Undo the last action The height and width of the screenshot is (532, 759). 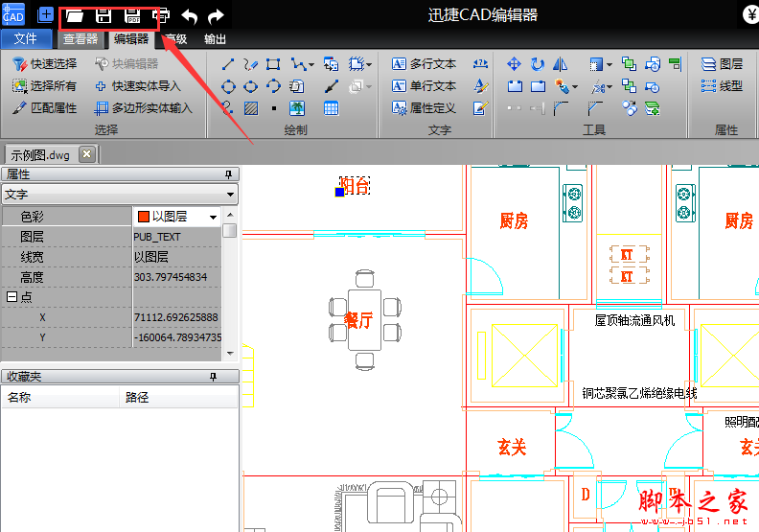click(x=189, y=17)
